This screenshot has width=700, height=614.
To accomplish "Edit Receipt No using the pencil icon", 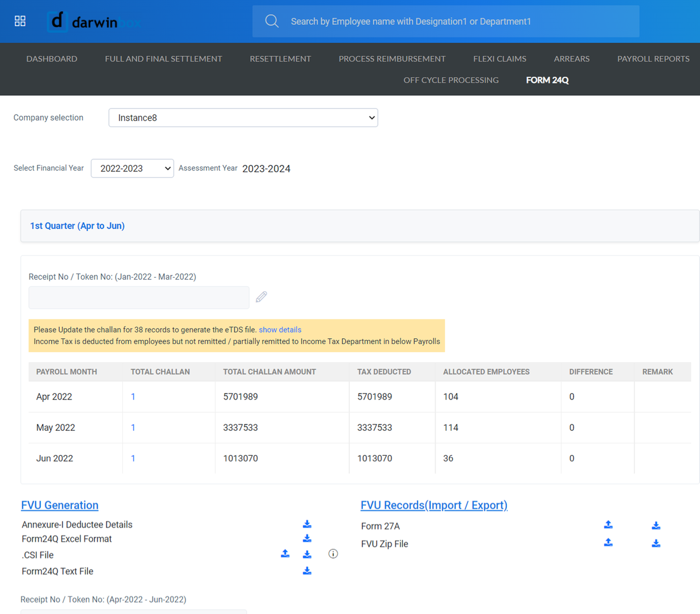I will coord(261,297).
